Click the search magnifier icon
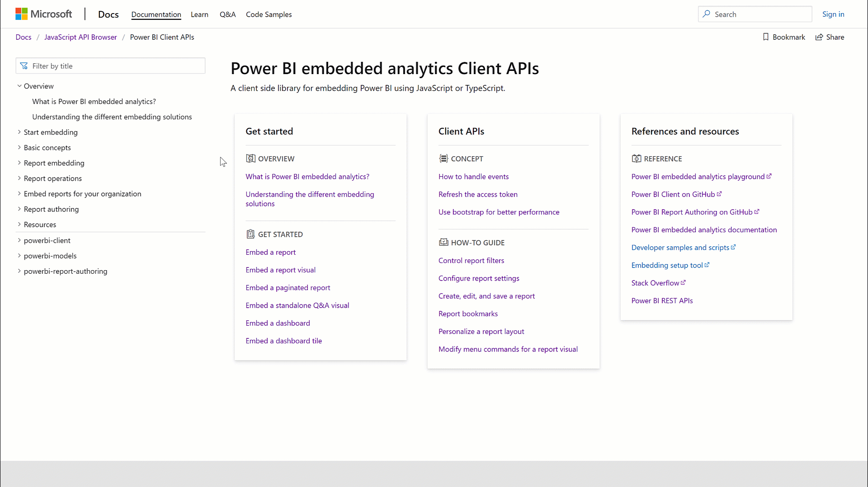 [x=707, y=14]
